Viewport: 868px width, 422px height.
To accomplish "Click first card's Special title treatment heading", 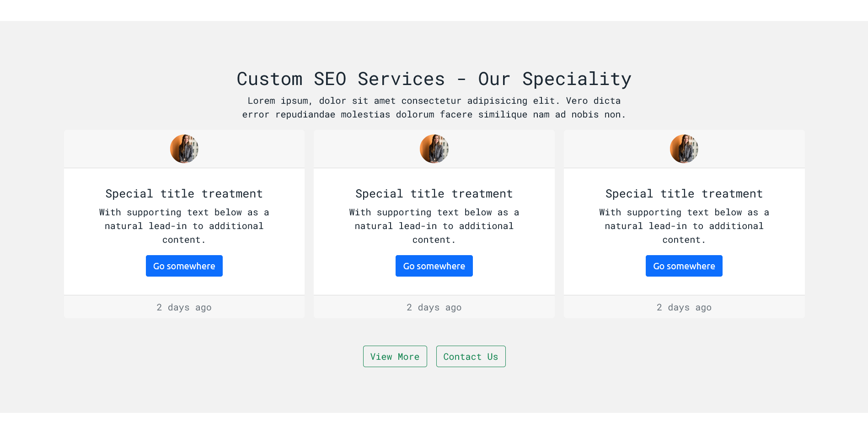I will (184, 194).
